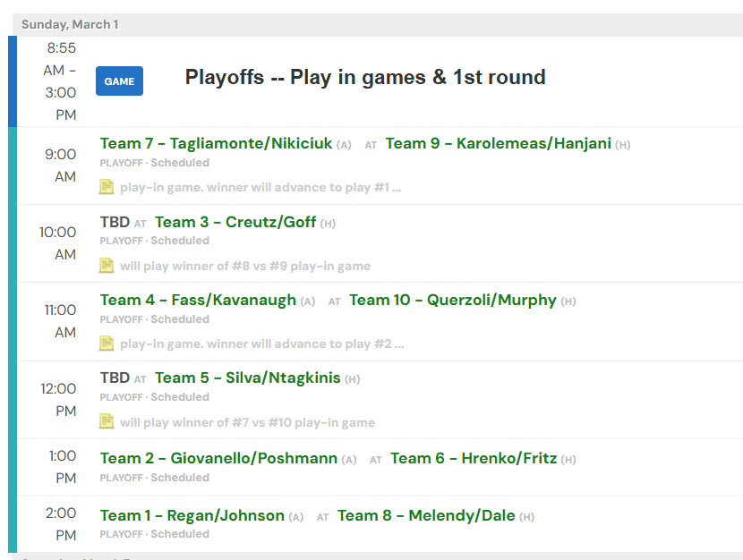Click the note icon on the 11:00 AM game

point(107,344)
